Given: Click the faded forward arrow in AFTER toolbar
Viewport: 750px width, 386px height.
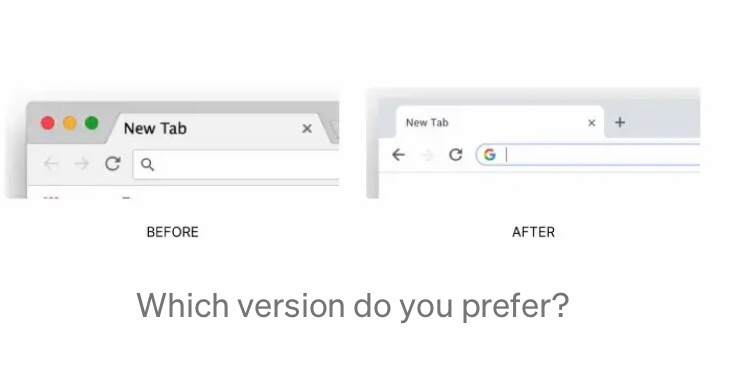Looking at the screenshot, I should [x=427, y=154].
